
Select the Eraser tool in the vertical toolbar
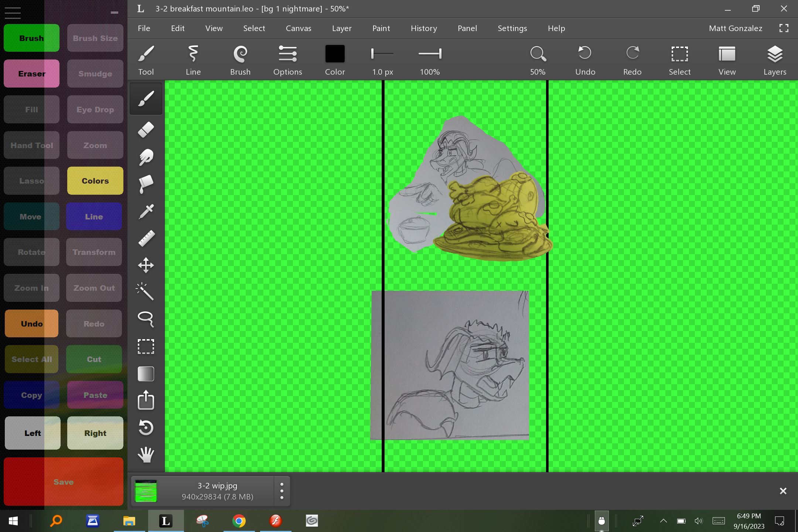pyautogui.click(x=146, y=130)
